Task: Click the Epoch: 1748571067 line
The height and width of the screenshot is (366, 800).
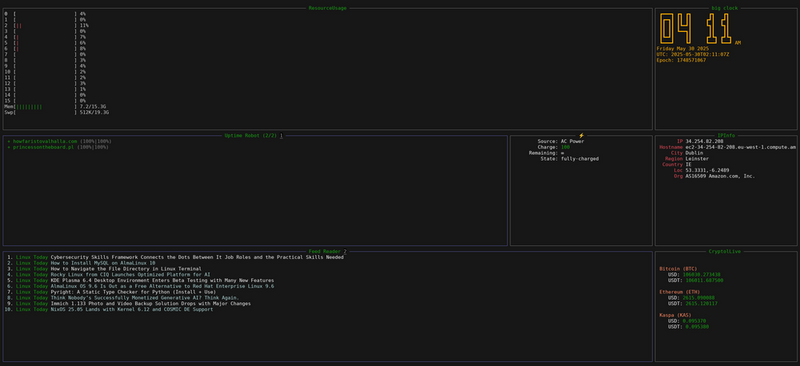Action: 681,60
